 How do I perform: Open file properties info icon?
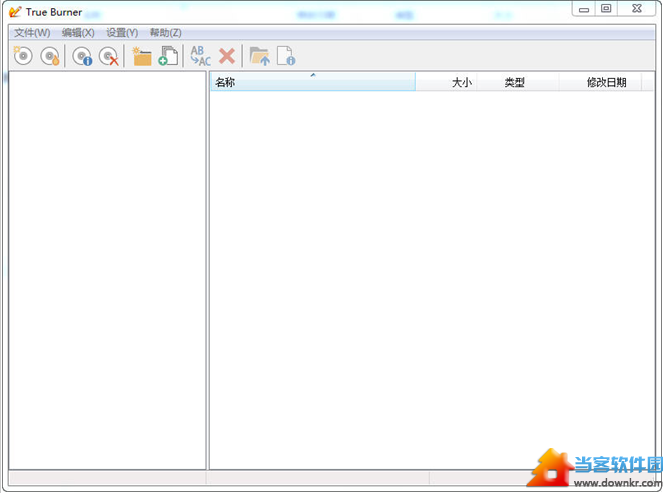click(x=286, y=56)
